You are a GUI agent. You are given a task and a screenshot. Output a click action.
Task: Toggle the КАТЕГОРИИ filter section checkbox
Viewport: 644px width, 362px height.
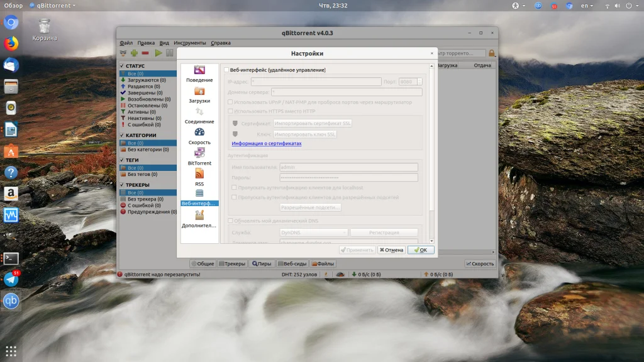[122, 135]
